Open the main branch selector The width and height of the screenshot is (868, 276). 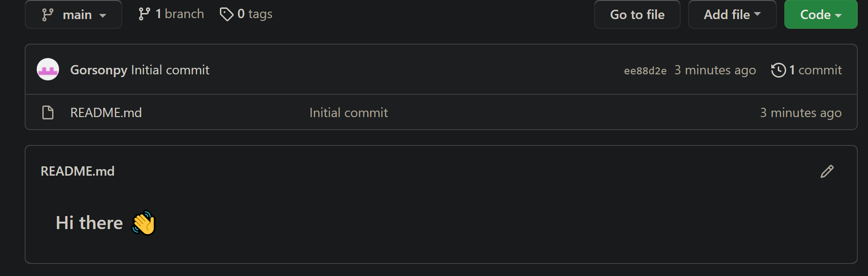click(x=73, y=14)
